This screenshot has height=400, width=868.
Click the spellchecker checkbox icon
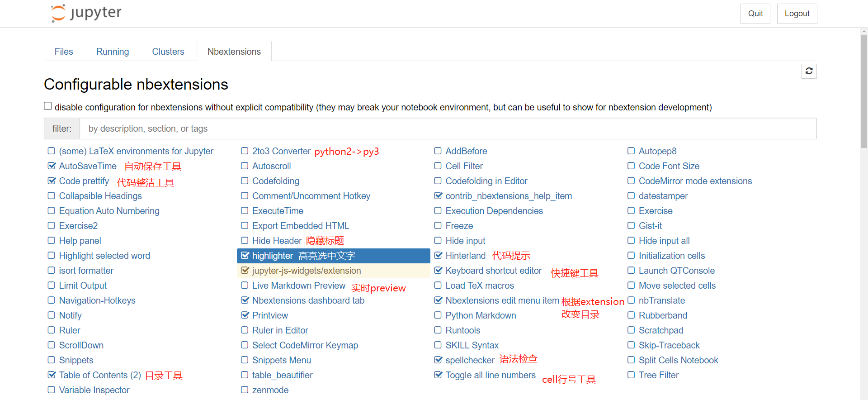point(438,360)
